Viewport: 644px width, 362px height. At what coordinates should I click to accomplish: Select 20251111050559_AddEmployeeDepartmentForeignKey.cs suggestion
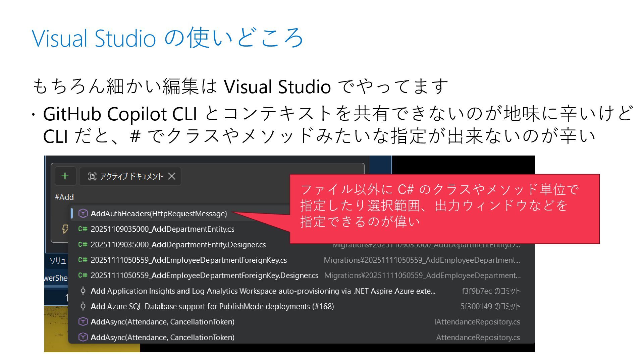click(x=189, y=260)
